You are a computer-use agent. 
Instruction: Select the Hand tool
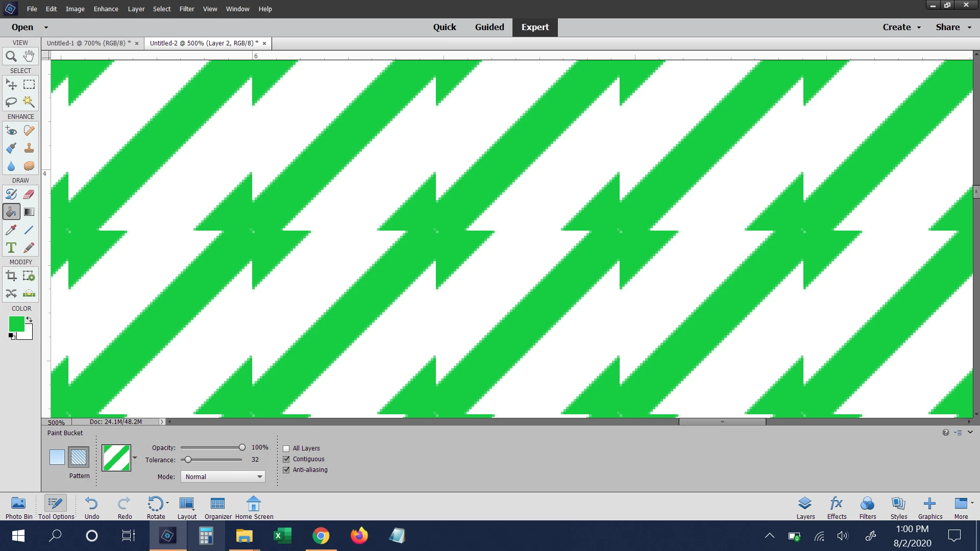[x=29, y=56]
